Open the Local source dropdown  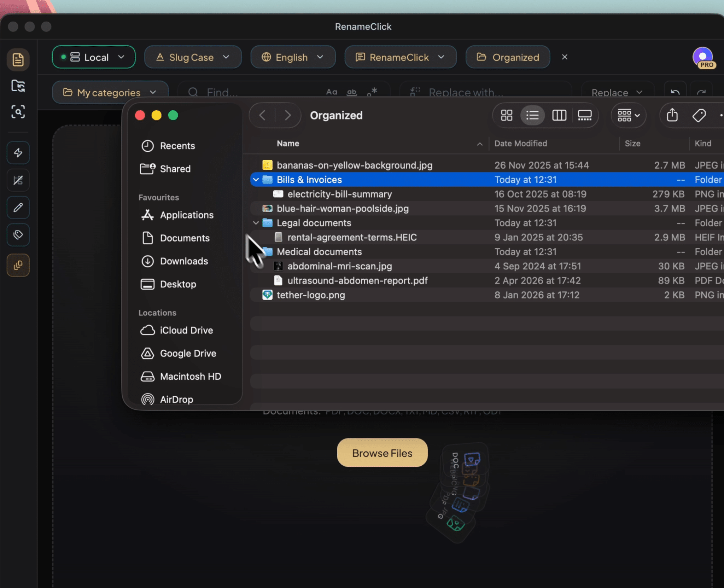94,57
